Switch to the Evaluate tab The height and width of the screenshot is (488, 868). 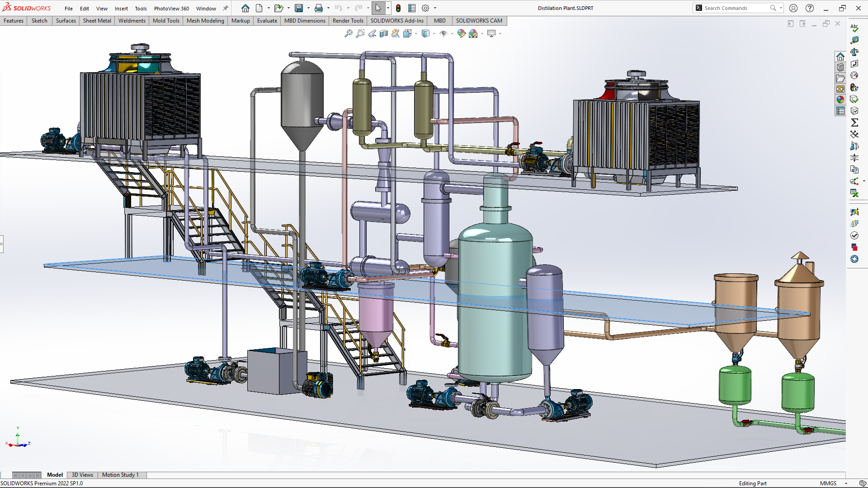(267, 21)
